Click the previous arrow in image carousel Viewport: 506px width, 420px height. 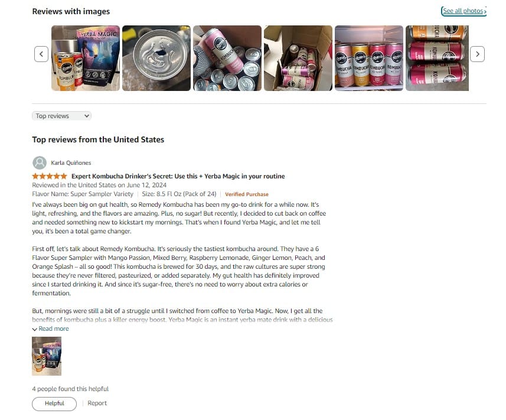coord(41,54)
